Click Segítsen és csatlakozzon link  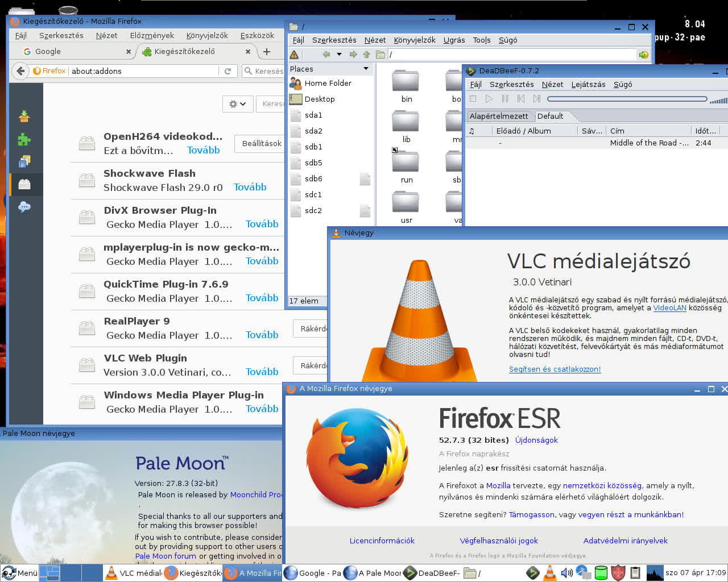pyautogui.click(x=555, y=369)
